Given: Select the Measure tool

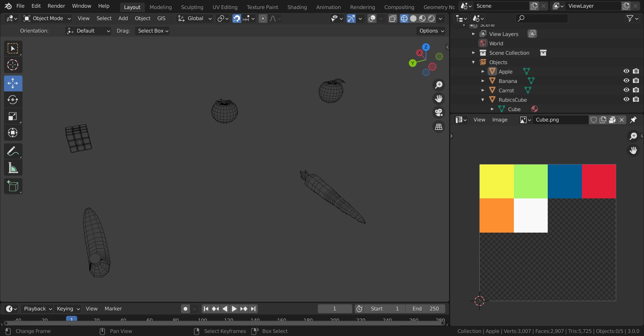Looking at the screenshot, I should [13, 167].
